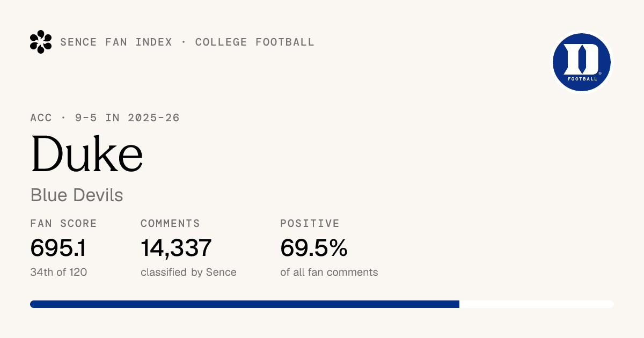The height and width of the screenshot is (338, 644).
Task: Click the blue filled portion of progress bar
Action: [245, 304]
